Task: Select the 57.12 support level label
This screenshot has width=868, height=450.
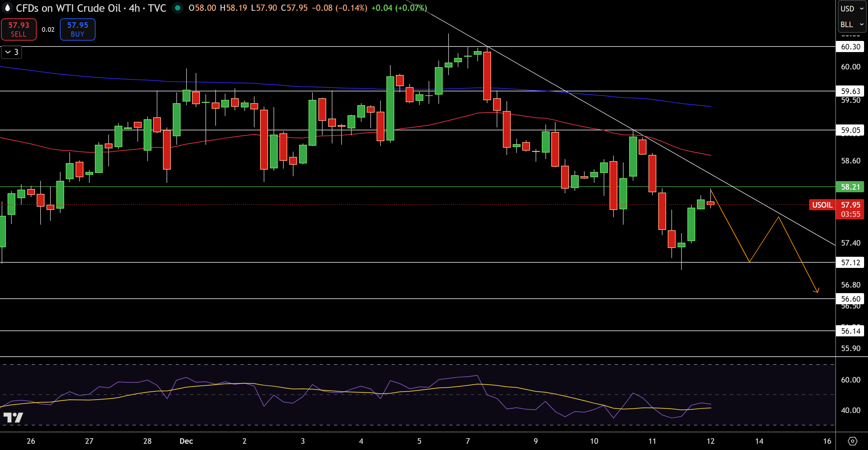Action: tap(850, 262)
